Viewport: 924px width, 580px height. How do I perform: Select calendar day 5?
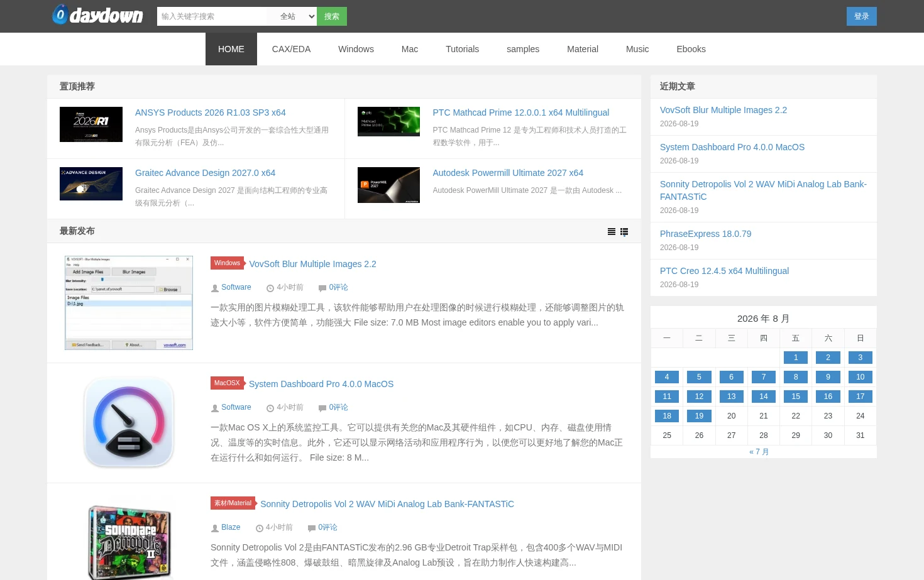click(x=699, y=377)
